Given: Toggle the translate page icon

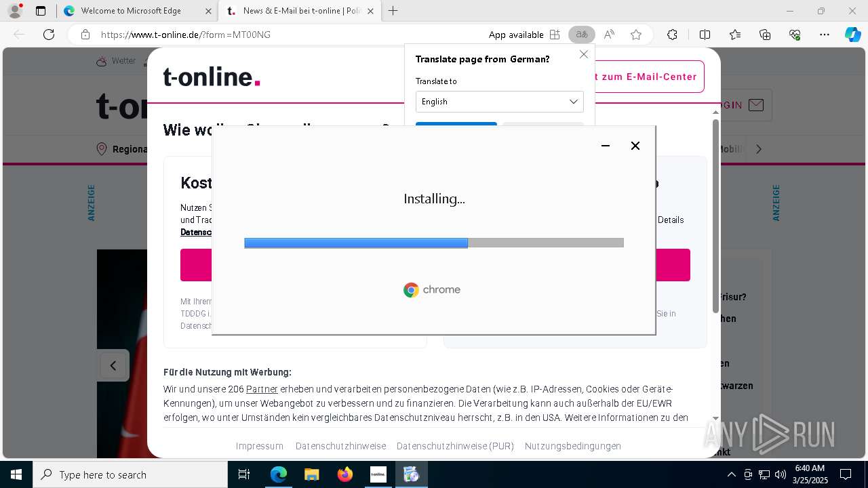Looking at the screenshot, I should pos(581,35).
